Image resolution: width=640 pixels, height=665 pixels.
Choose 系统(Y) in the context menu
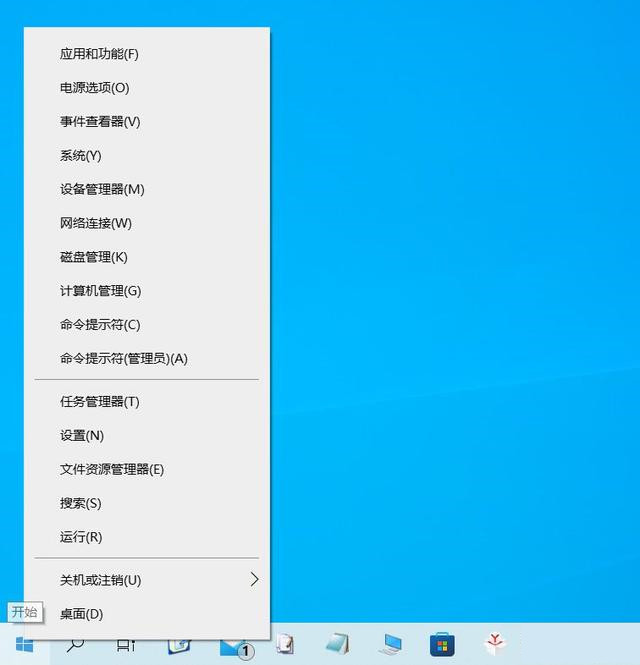point(81,156)
